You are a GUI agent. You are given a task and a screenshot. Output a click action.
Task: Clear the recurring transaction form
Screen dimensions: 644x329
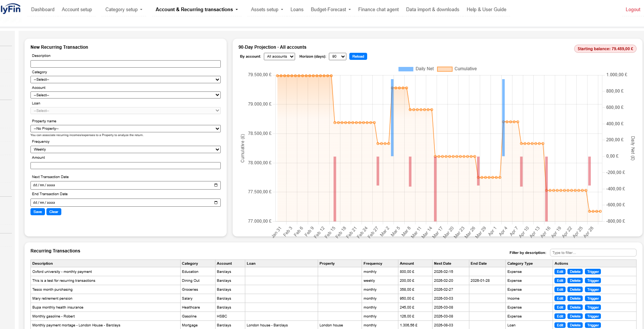pos(54,212)
